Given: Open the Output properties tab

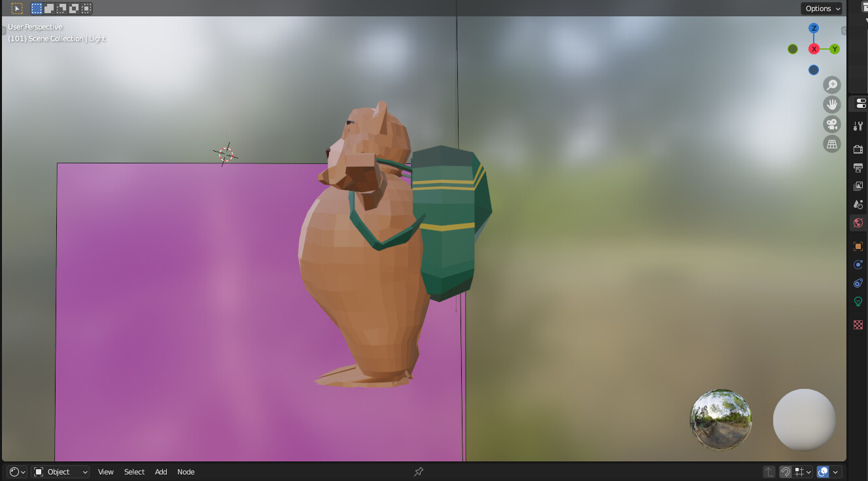Looking at the screenshot, I should [x=858, y=168].
